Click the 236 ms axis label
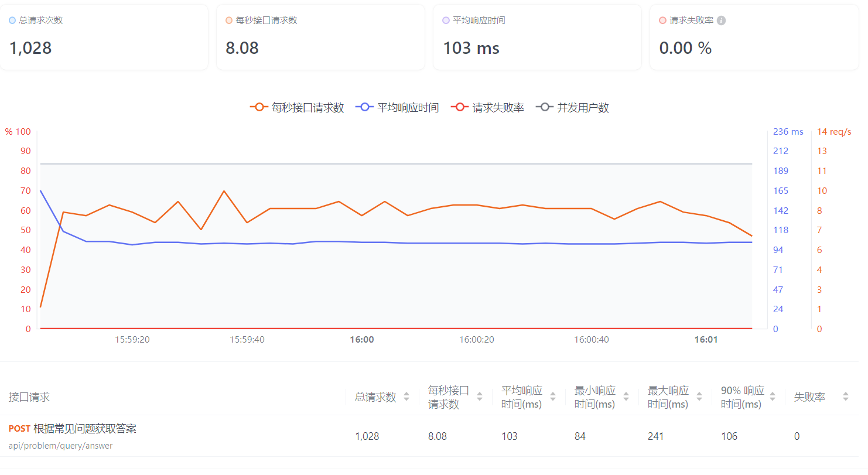This screenshot has width=868, height=475. click(x=788, y=132)
